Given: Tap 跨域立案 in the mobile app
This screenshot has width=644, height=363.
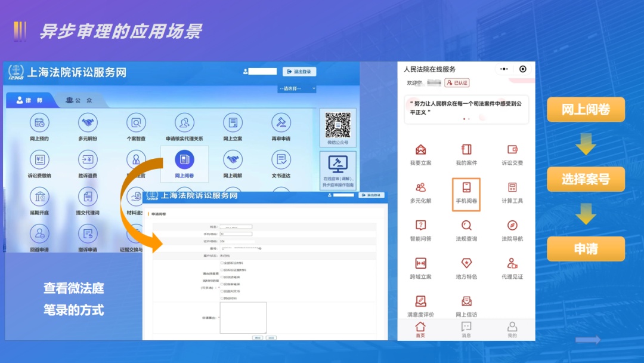Looking at the screenshot, I should pyautogui.click(x=420, y=269).
